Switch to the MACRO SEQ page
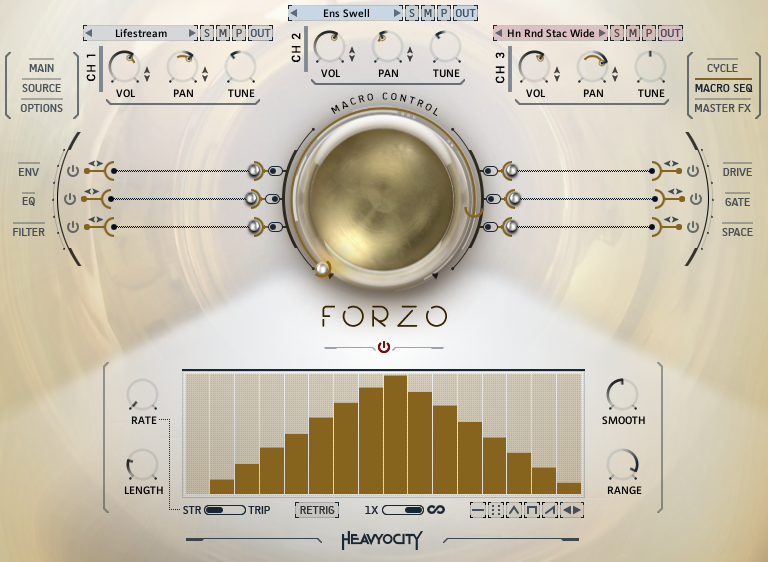 [723, 88]
